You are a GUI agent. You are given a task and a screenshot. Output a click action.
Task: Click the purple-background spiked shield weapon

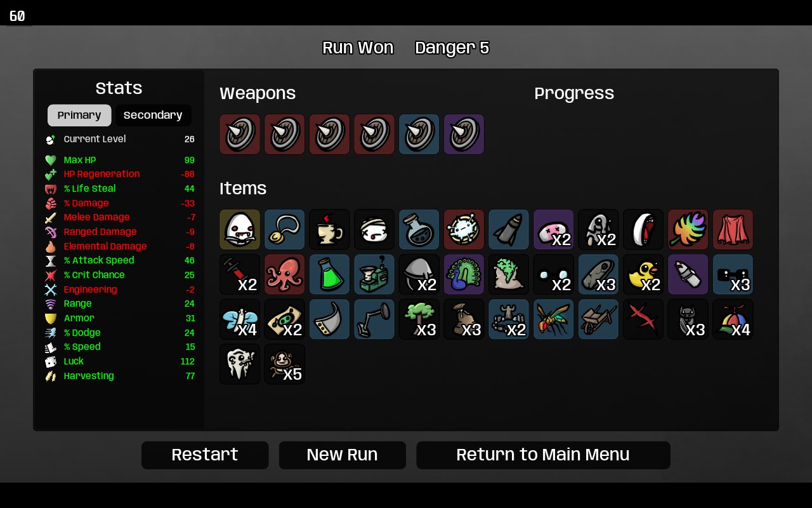(x=464, y=134)
